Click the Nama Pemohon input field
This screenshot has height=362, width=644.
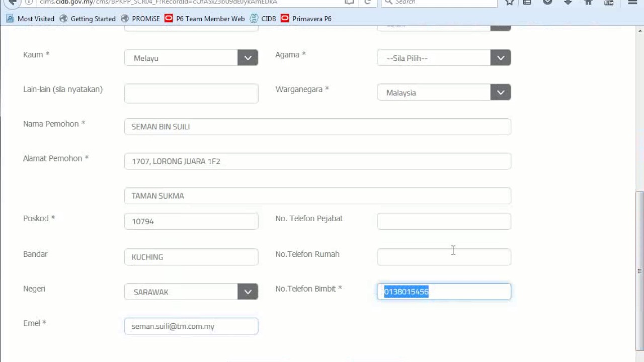317,127
